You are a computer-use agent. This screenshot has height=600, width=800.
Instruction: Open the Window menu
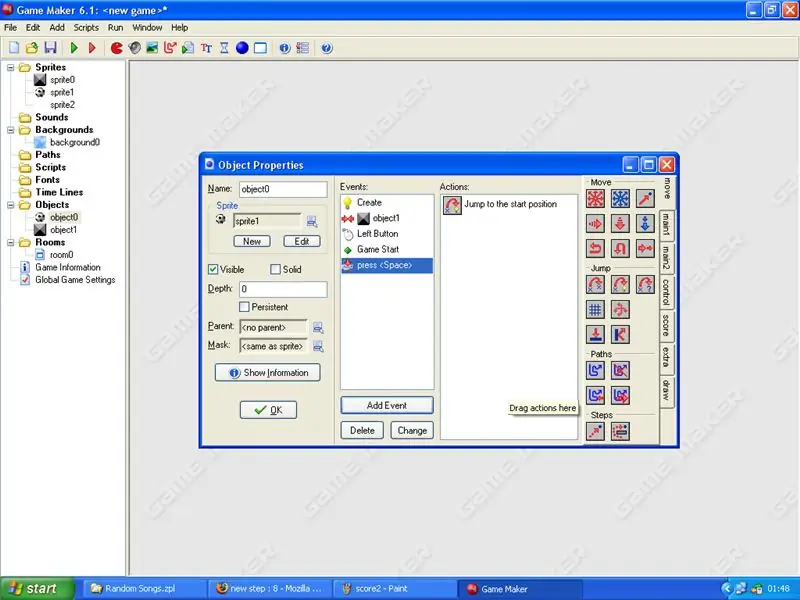147,28
